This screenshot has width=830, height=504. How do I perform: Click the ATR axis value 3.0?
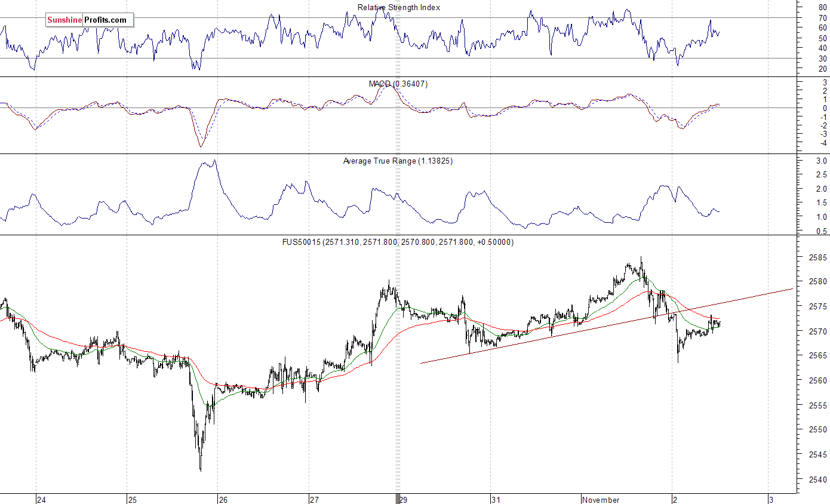[822, 161]
